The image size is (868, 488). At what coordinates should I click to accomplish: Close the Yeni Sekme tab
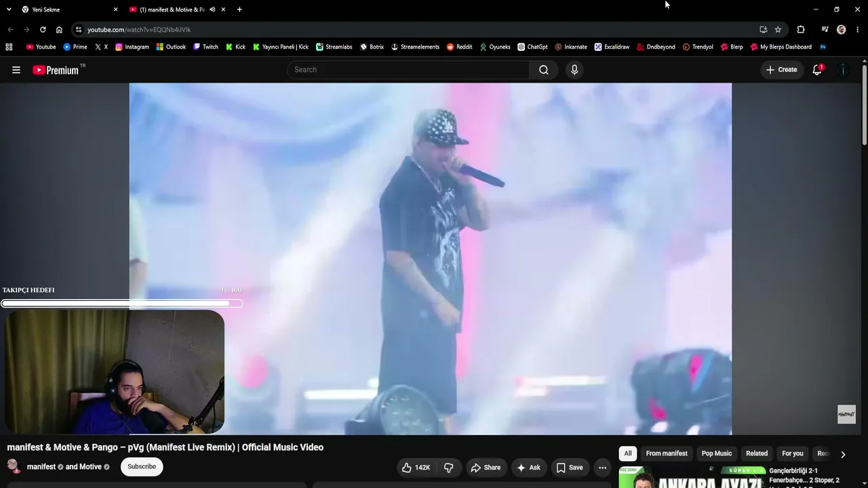115,9
